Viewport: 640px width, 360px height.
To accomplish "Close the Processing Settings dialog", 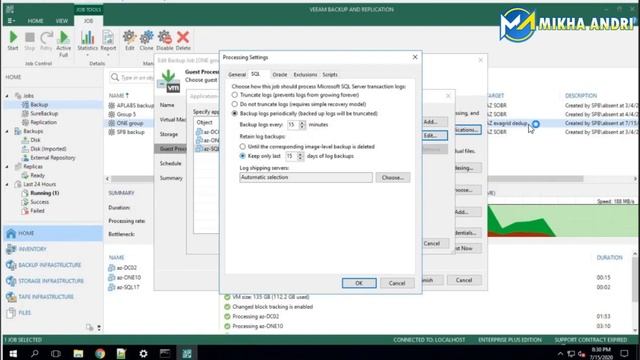I will [x=415, y=57].
